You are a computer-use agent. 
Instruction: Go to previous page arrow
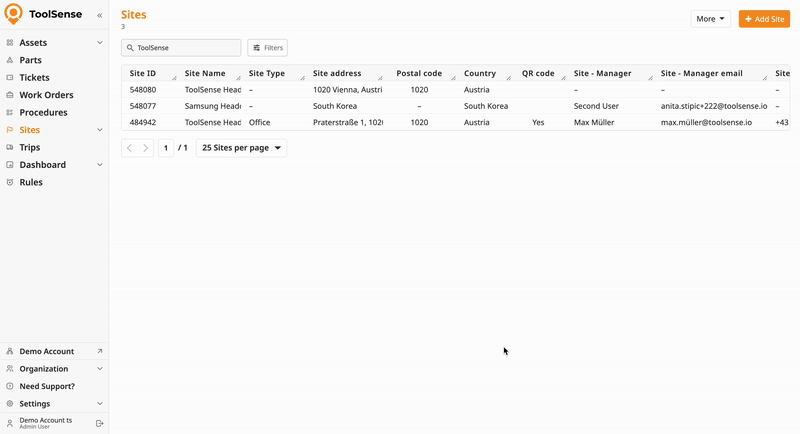(x=130, y=148)
